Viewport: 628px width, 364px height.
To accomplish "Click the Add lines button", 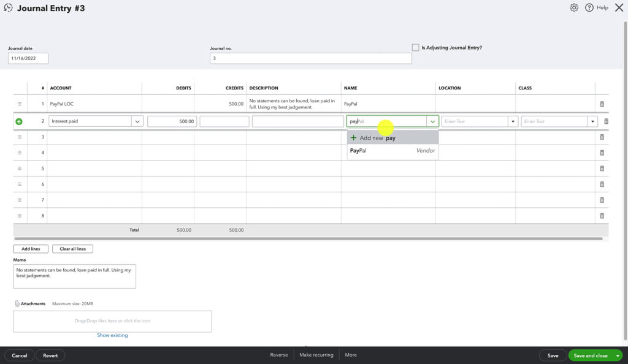I will point(30,249).
